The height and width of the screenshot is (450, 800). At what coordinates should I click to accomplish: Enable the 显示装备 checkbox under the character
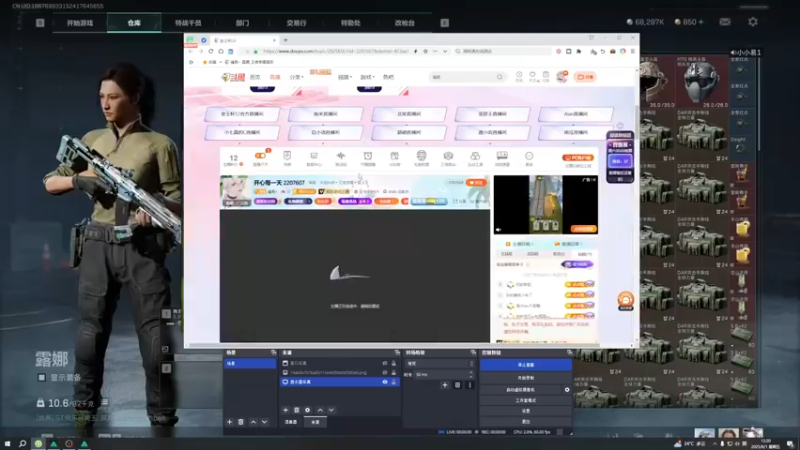(42, 378)
